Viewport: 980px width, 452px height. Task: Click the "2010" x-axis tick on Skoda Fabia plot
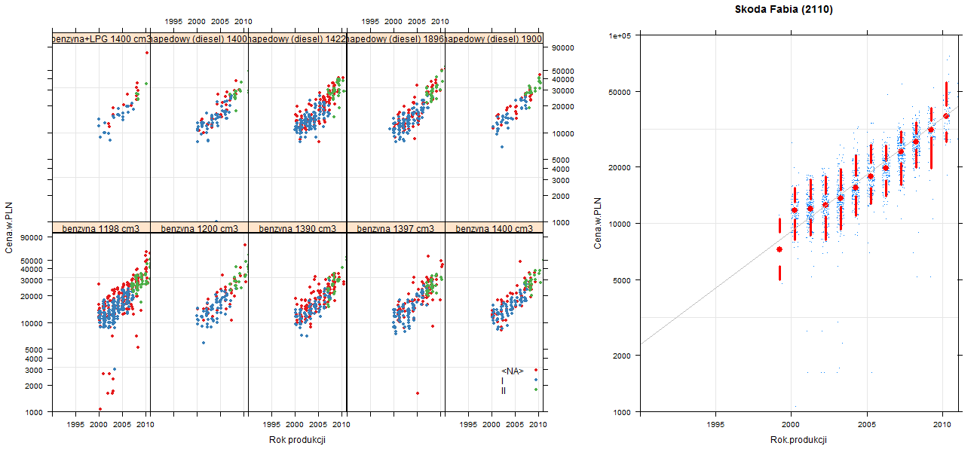click(942, 426)
